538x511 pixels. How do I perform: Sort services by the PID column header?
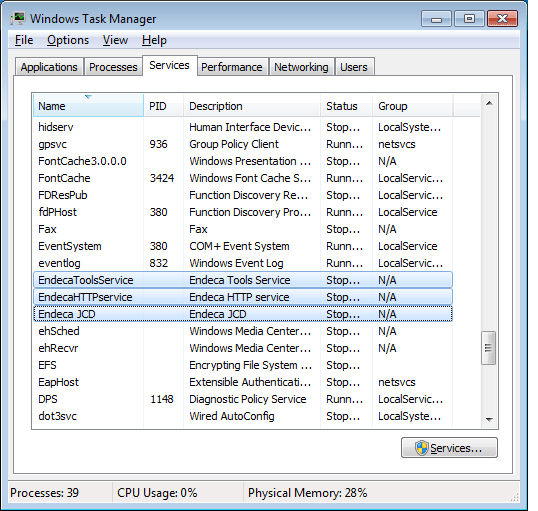click(163, 106)
